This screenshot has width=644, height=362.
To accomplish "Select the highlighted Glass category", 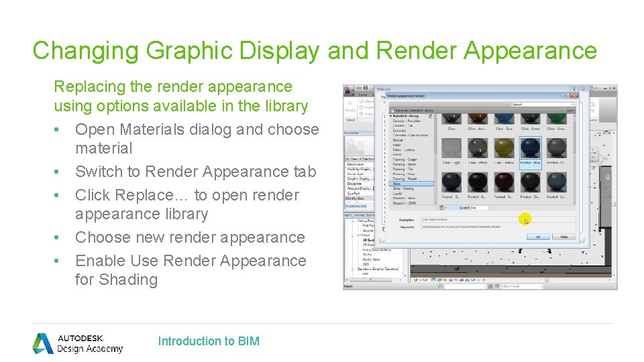I will pyautogui.click(x=411, y=184).
